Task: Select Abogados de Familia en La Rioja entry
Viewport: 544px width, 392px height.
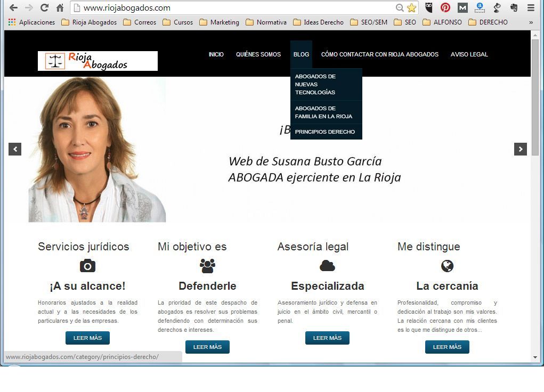Action: [326, 112]
